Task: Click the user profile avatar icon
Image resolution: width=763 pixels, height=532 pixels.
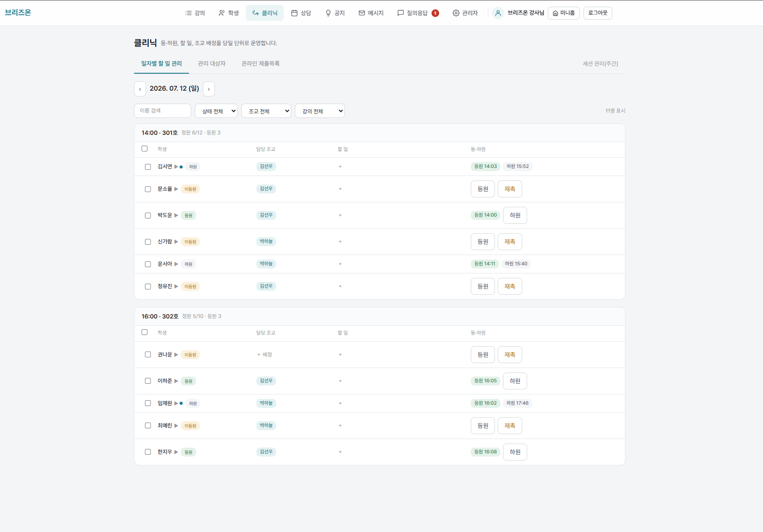Action: pyautogui.click(x=498, y=13)
